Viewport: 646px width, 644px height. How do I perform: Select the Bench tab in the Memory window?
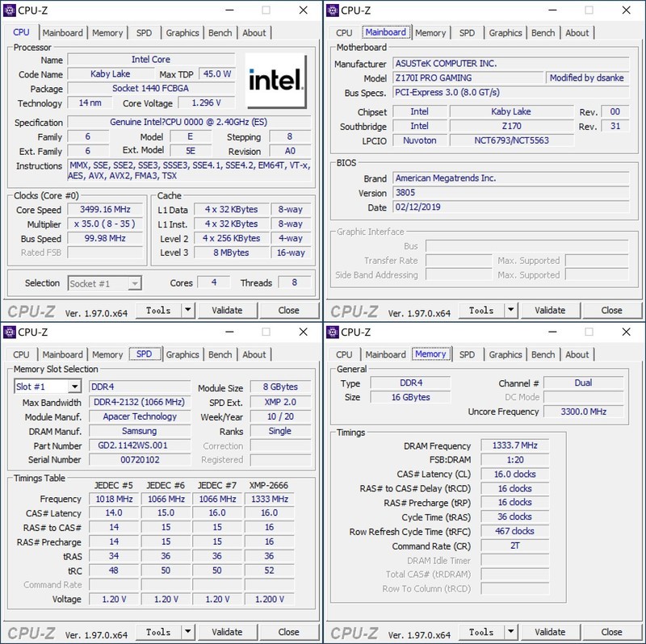point(543,354)
